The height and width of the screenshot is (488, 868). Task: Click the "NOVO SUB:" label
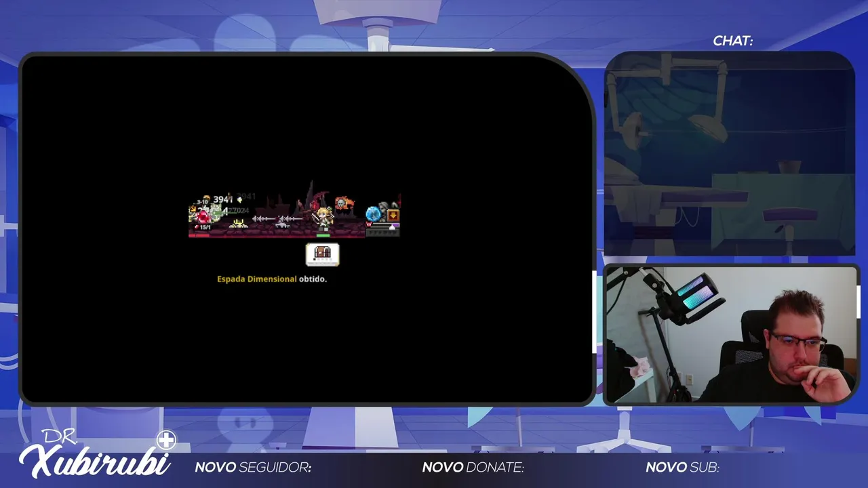(682, 467)
